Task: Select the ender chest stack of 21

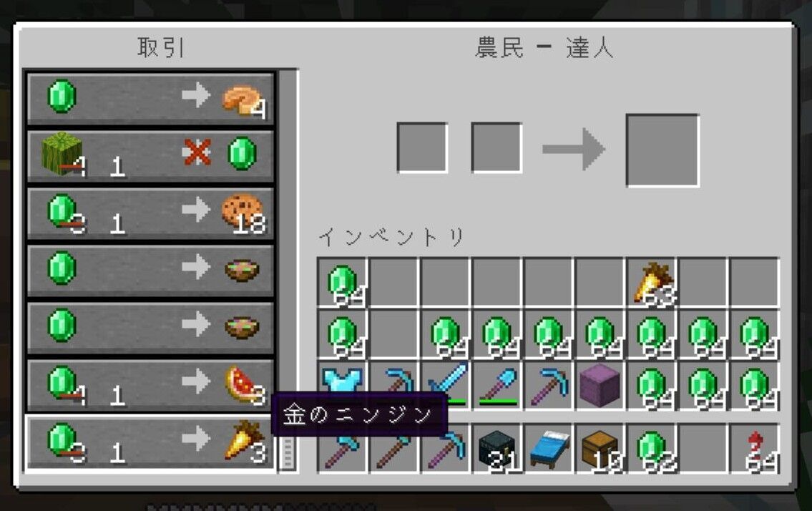Action: [497, 449]
